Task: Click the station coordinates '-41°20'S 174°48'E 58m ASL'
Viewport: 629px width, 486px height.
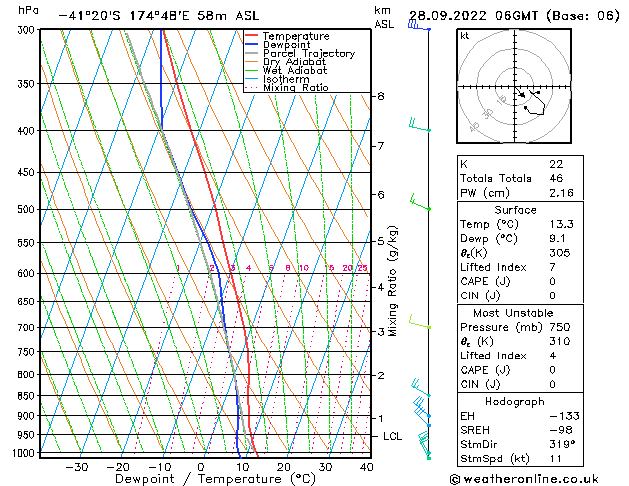Action: (x=159, y=16)
